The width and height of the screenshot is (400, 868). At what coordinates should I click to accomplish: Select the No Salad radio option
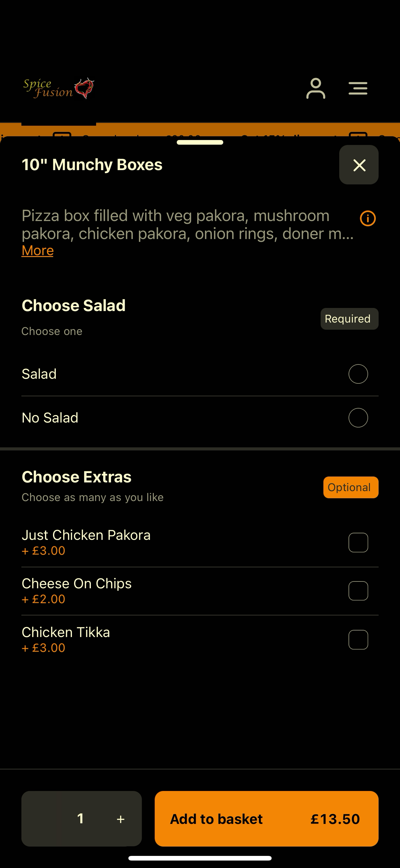point(358,418)
